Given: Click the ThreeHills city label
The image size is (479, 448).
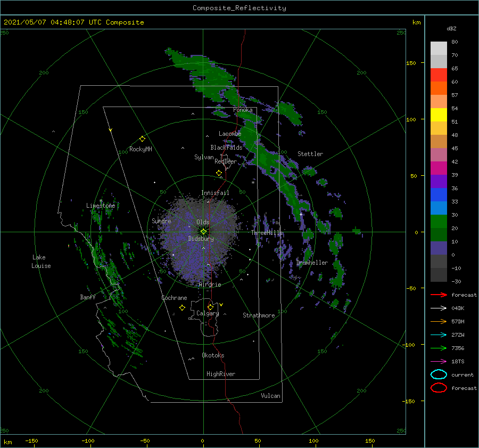Looking at the screenshot, I should pos(267,233).
